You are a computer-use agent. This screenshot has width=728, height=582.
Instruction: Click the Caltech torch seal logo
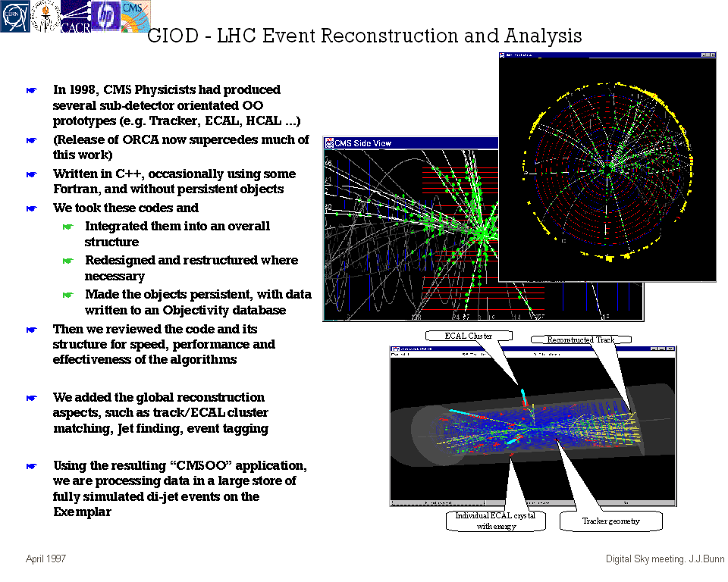45,16
